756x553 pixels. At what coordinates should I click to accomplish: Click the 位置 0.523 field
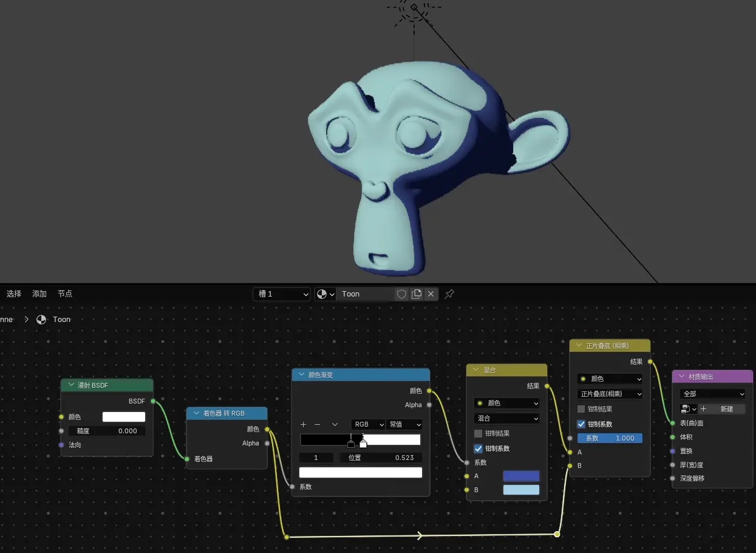[380, 458]
